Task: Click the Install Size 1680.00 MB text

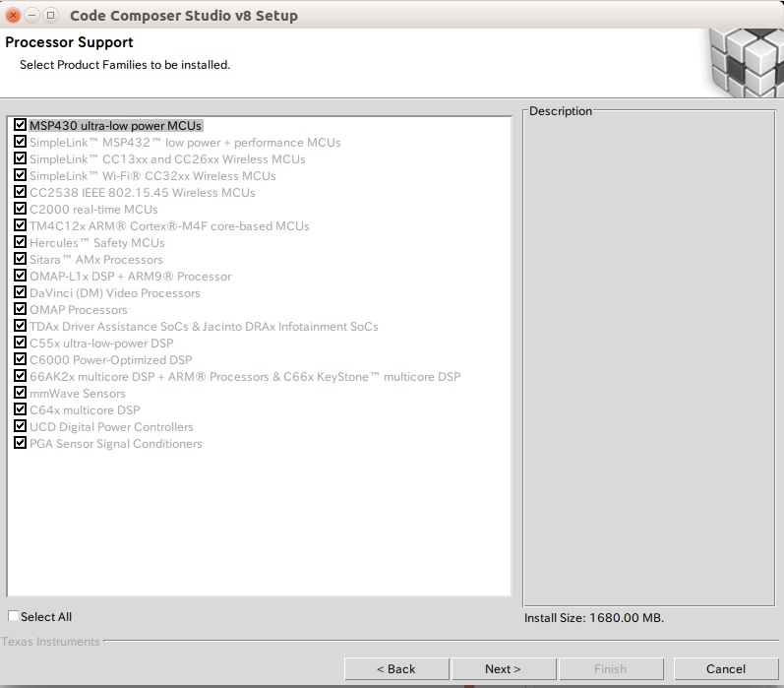Action: 594,618
